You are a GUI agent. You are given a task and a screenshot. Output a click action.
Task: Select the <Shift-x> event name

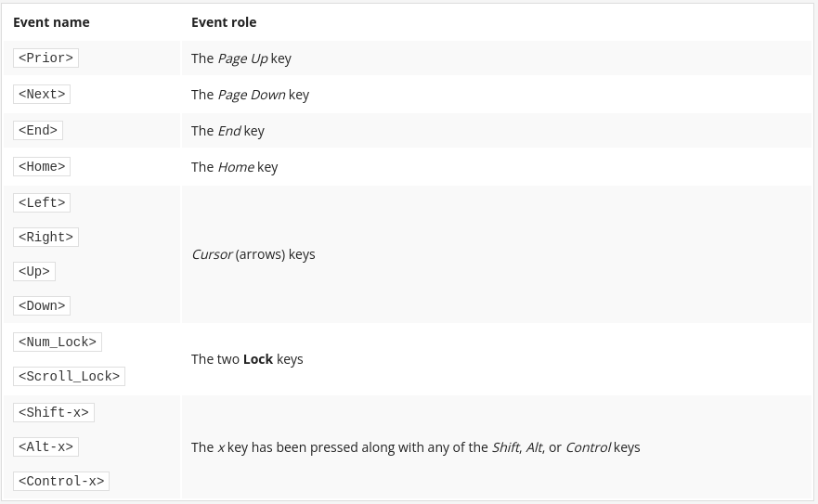(54, 413)
